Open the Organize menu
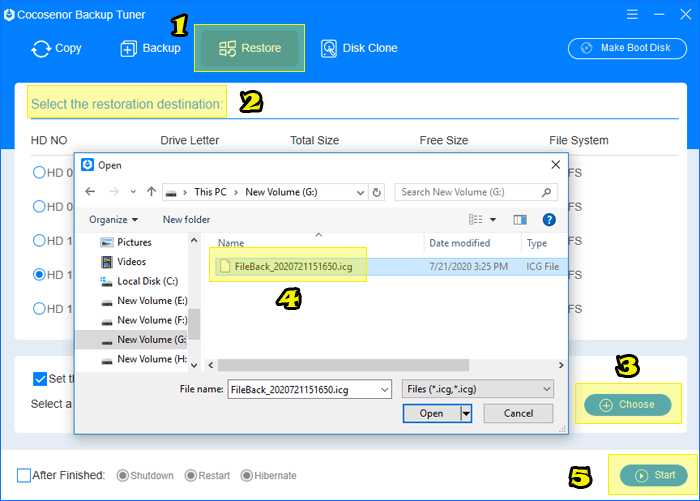 click(x=113, y=220)
